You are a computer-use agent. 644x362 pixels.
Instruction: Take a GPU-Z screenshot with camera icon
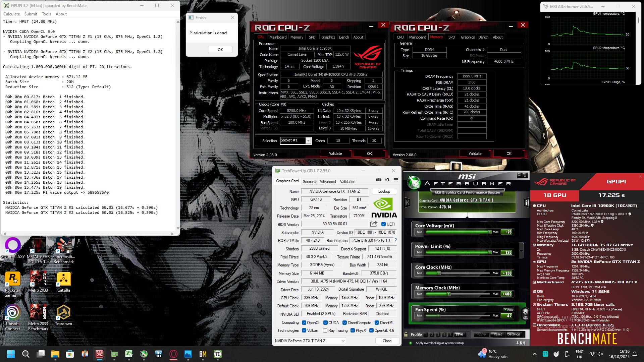(379, 180)
